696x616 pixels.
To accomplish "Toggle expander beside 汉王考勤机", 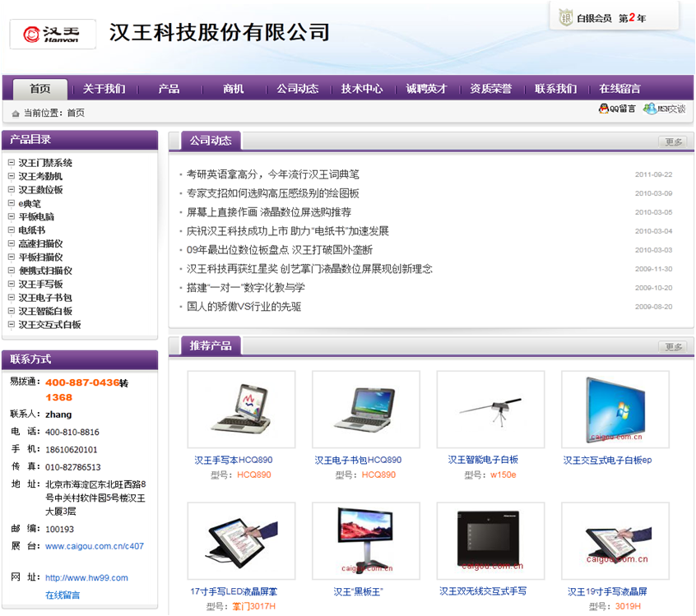I will tap(12, 176).
